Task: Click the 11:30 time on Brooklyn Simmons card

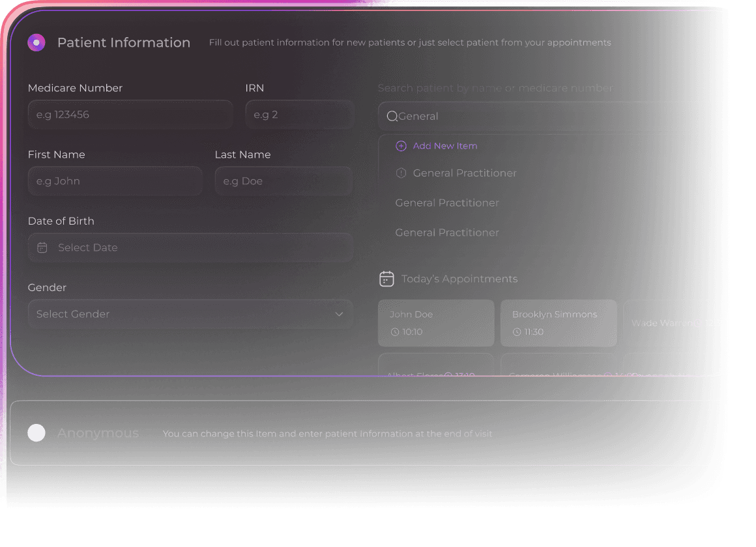Action: pos(534,332)
